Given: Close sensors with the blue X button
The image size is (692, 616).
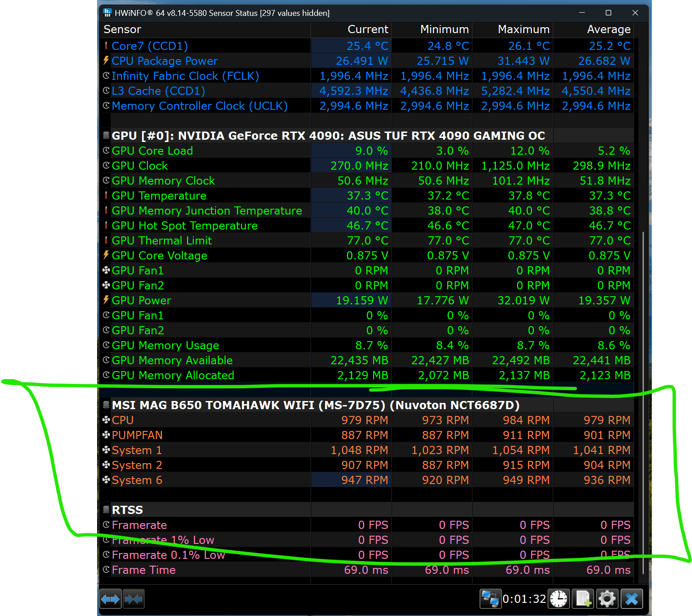Looking at the screenshot, I should tap(632, 599).
